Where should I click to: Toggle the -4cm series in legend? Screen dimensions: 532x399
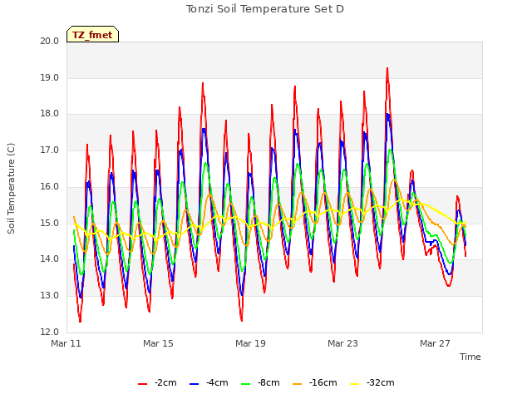pyautogui.click(x=209, y=383)
